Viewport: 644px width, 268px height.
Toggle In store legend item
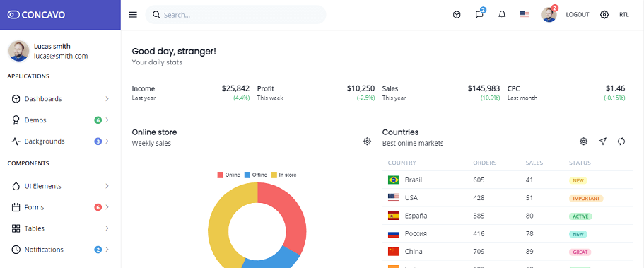(283, 175)
